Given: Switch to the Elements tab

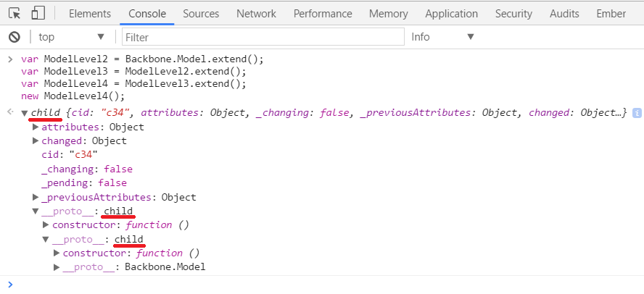Looking at the screenshot, I should click(x=90, y=14).
